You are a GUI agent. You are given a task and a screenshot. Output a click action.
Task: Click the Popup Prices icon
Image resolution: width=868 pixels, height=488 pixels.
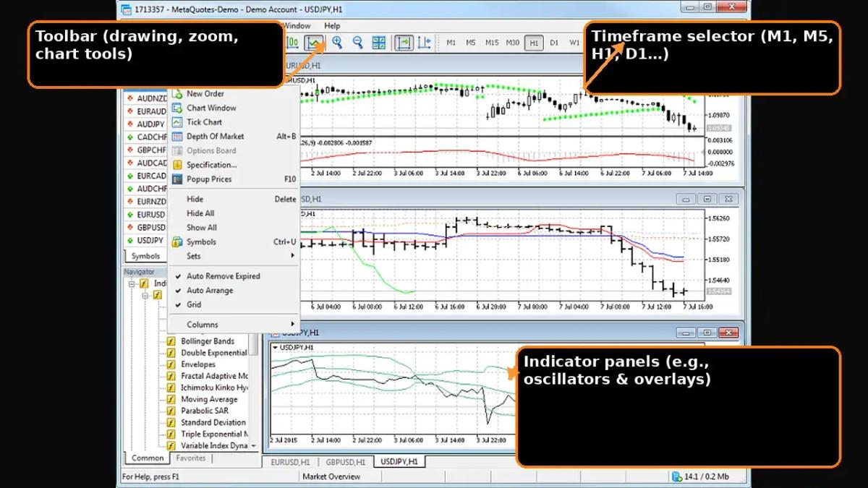pos(177,179)
